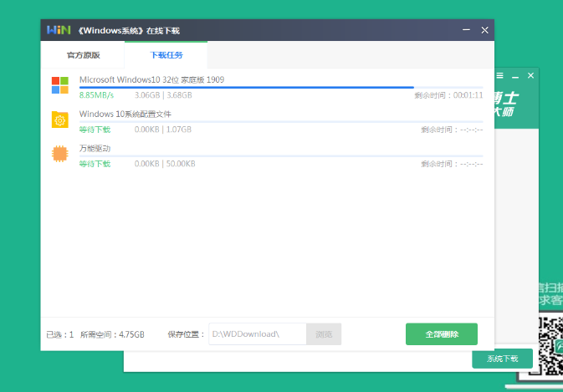Switch to the 官方原版 tab
The height and width of the screenshot is (392, 563).
(83, 55)
